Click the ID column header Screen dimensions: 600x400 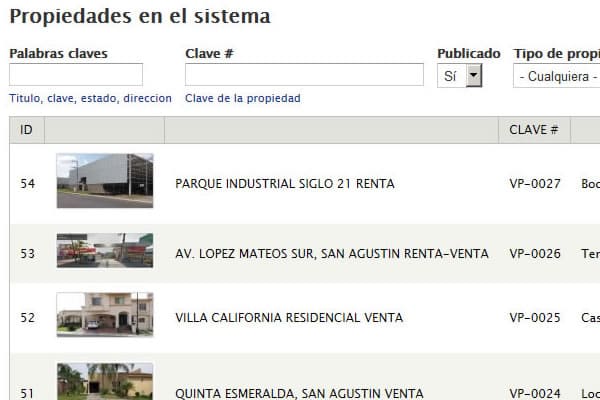pos(27,130)
